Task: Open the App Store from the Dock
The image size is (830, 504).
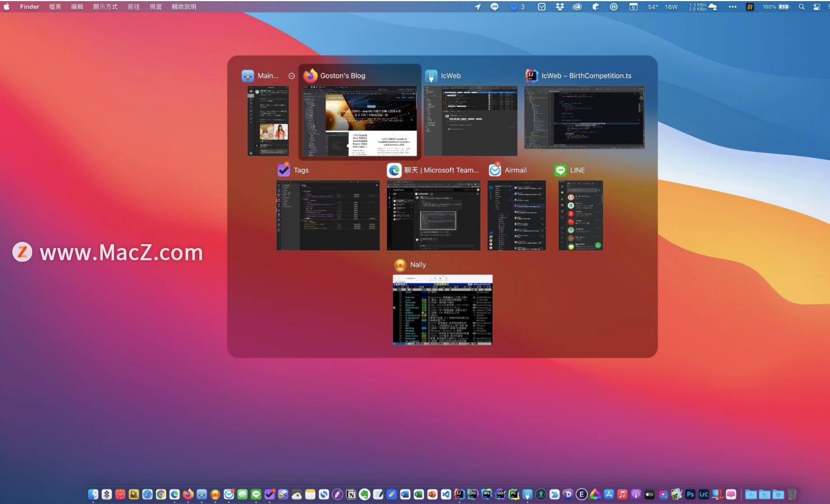Action: click(x=609, y=494)
